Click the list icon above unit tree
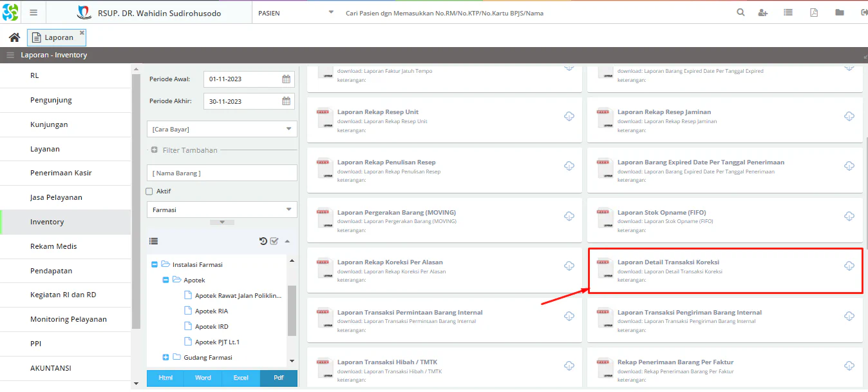 (154, 241)
